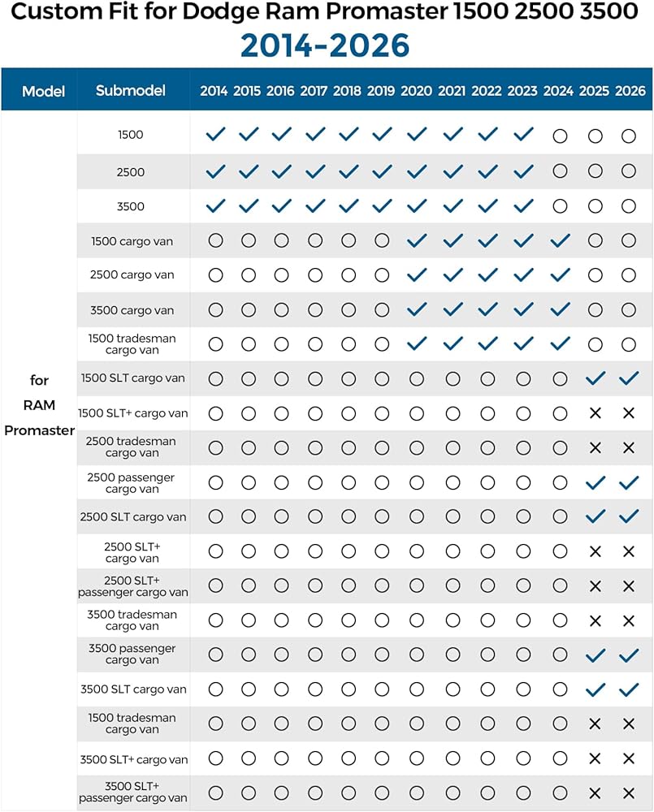The height and width of the screenshot is (812, 654).
Task: Click the 3500 passenger cargo van label
Action: point(132,654)
